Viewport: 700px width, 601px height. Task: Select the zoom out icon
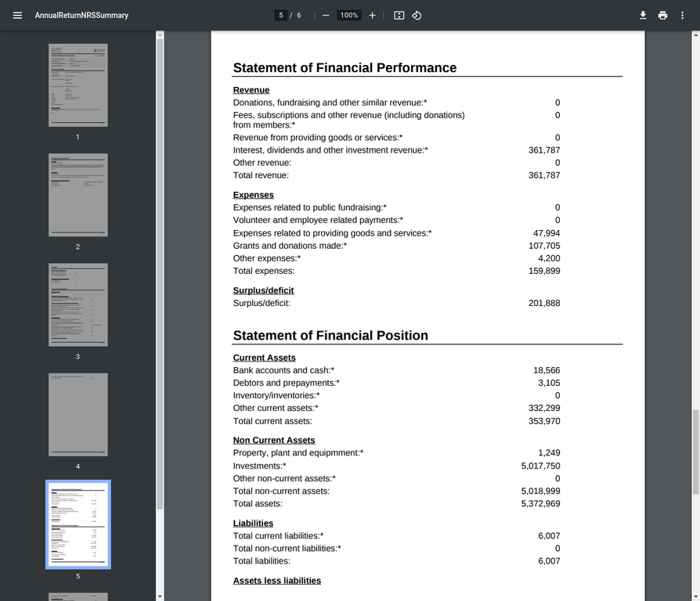324,14
